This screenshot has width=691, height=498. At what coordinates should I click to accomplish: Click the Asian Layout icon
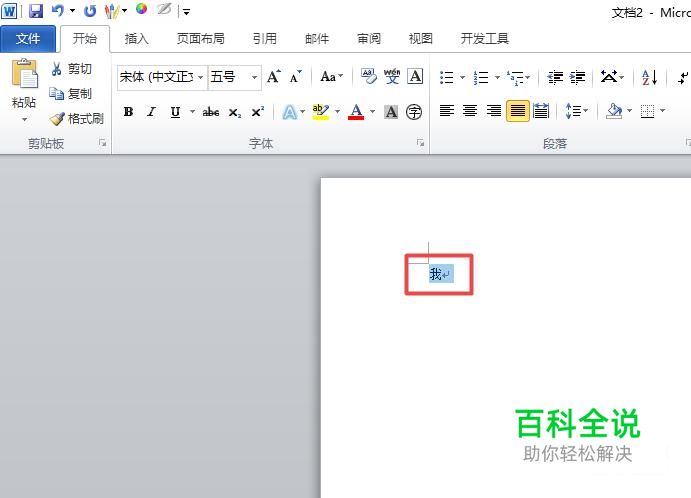tap(609, 77)
